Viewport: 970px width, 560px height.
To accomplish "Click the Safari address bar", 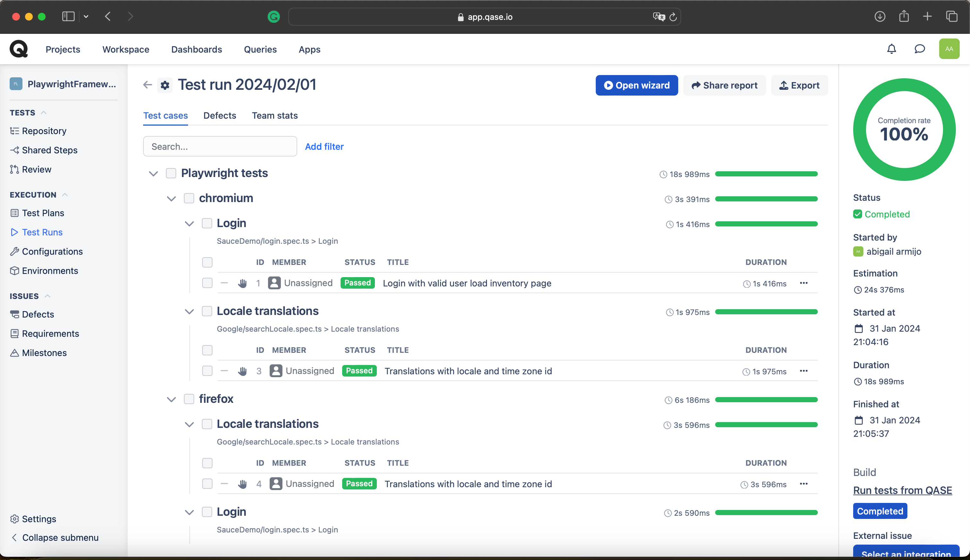I will 484,17.
